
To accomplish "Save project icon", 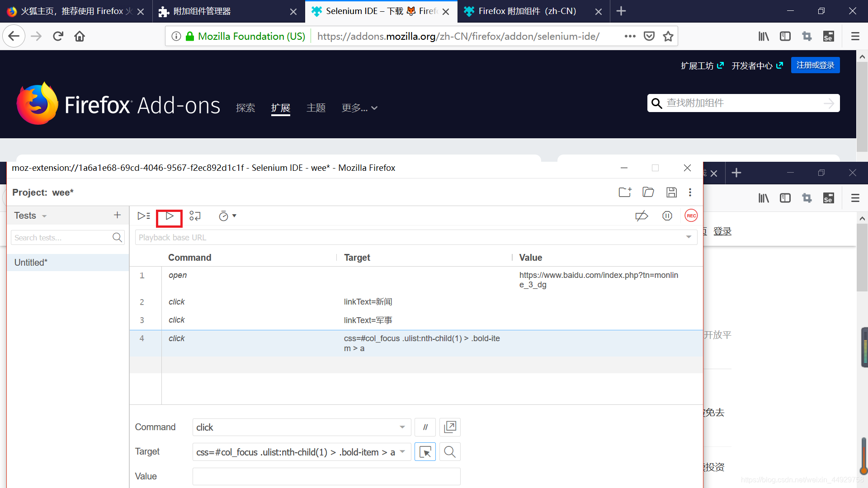I will point(671,192).
